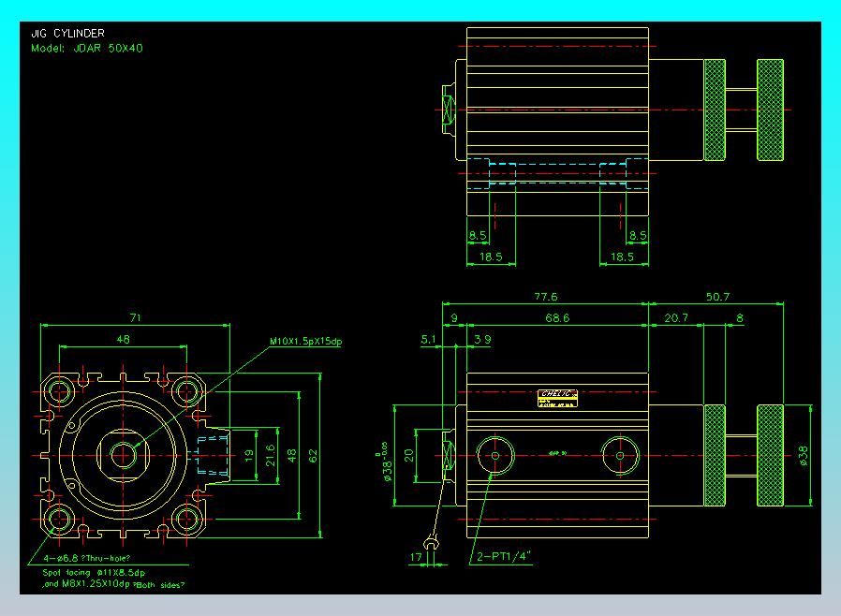Screen dimensions: 841x616
Task: Pick the 21.6 vertical dimension text
Action: (271, 456)
